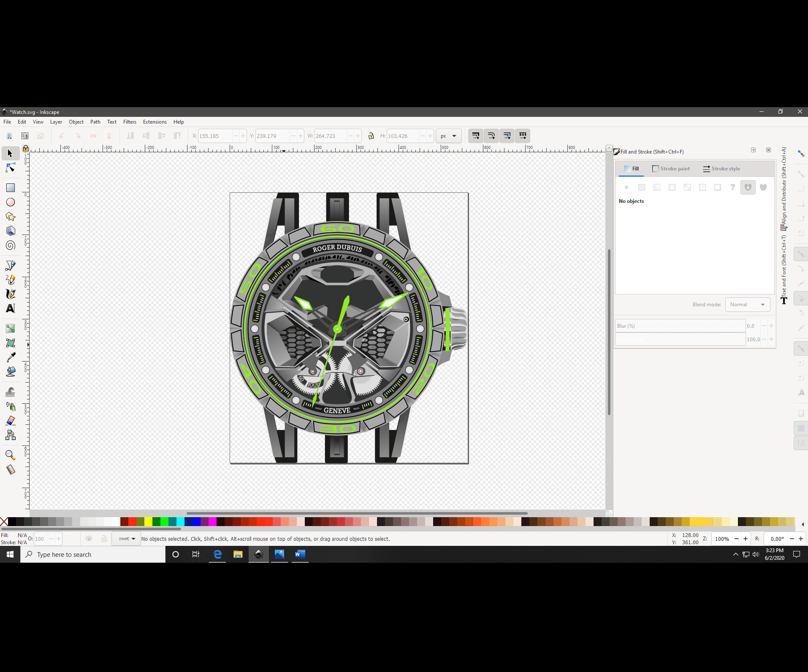Screen dimensions: 808x672
Task: Decrease rotation with minus button
Action: [x=792, y=539]
